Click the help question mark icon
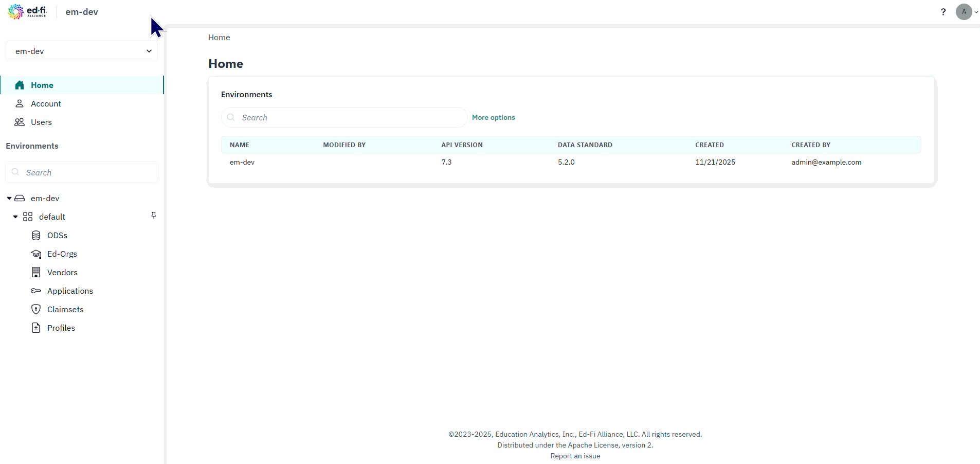 [943, 11]
